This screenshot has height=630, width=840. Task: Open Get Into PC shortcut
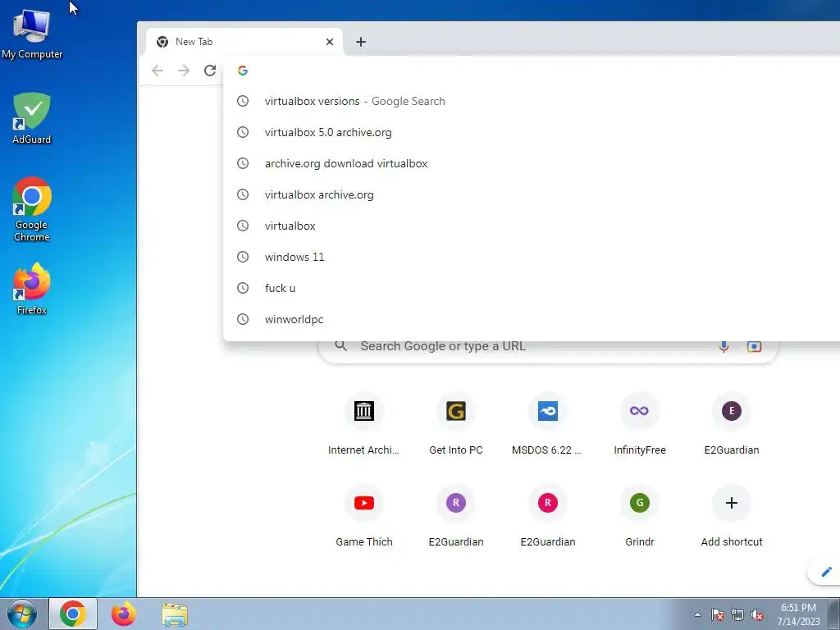click(x=456, y=425)
